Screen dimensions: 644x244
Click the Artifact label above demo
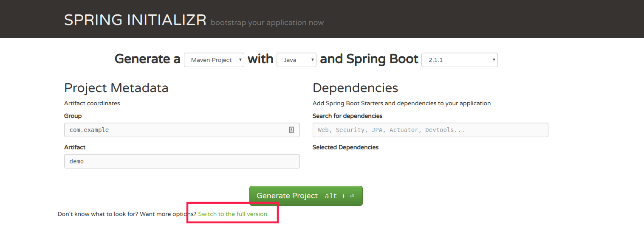[x=75, y=147]
